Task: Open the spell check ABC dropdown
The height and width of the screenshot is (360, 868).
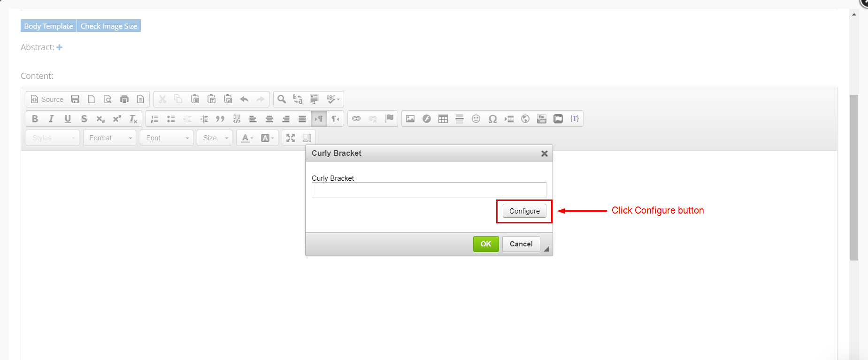Action: pyautogui.click(x=333, y=100)
